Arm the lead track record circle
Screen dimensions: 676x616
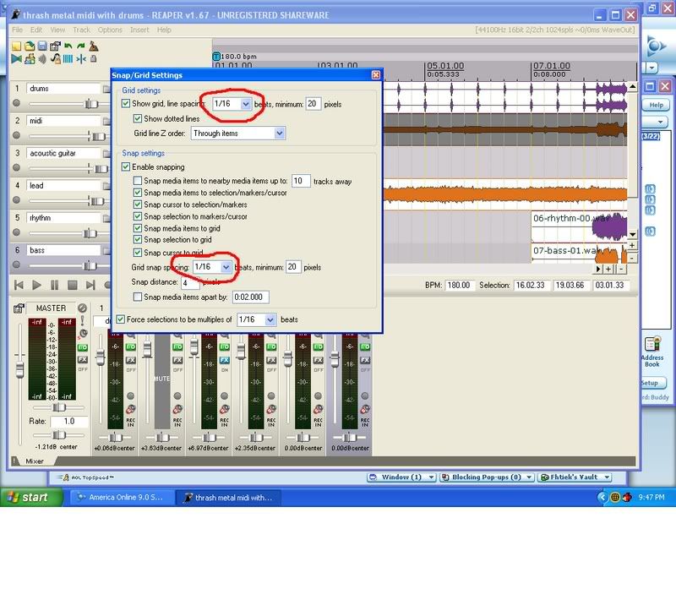pos(16,200)
